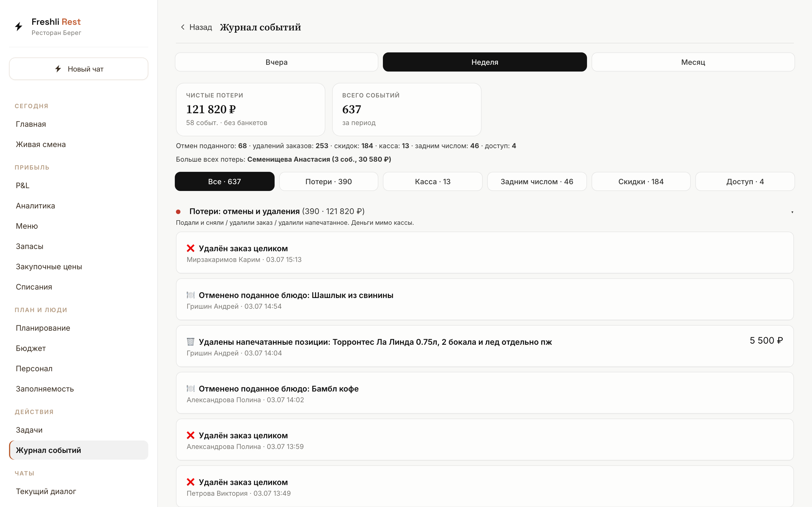
Task: Click the red X icon on the 13:59 deleted order
Action: [191, 435]
